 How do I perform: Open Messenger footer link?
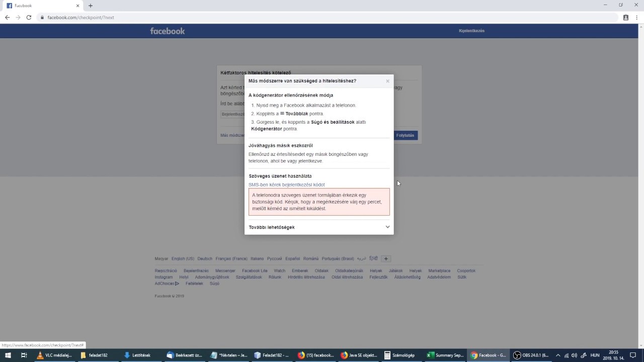[x=225, y=270]
